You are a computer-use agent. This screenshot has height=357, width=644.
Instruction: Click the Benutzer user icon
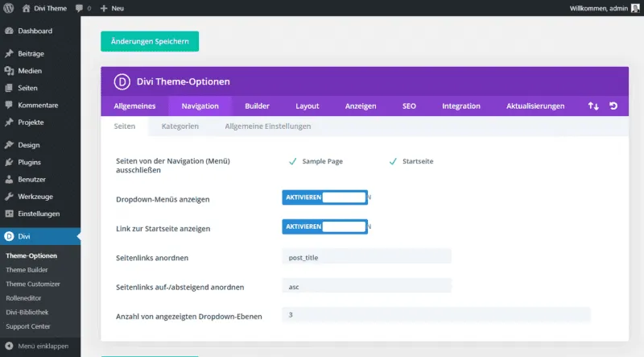pos(9,180)
